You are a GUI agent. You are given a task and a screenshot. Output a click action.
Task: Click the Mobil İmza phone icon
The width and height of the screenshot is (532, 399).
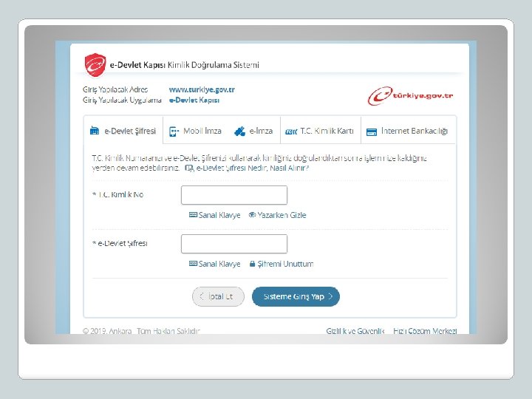174,132
